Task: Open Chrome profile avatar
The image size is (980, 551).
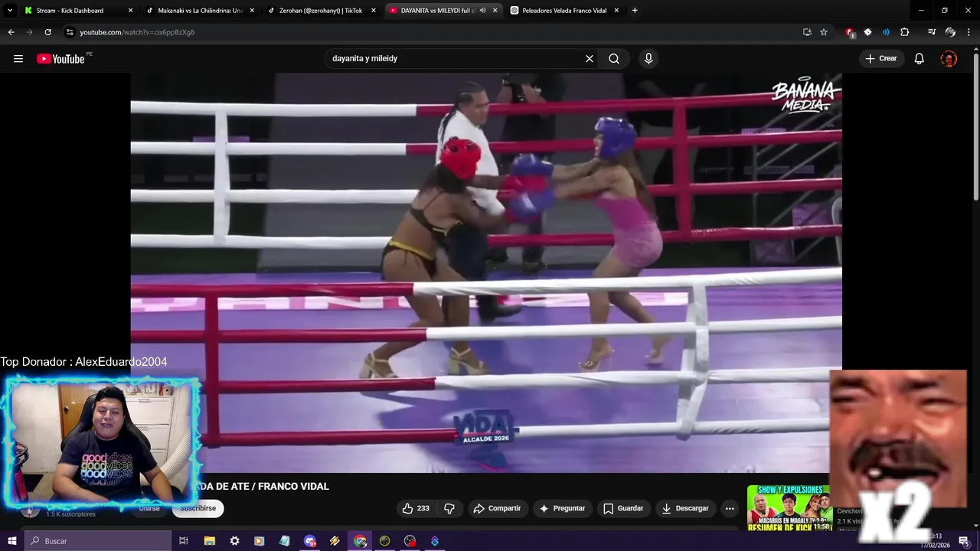Action: click(x=950, y=32)
